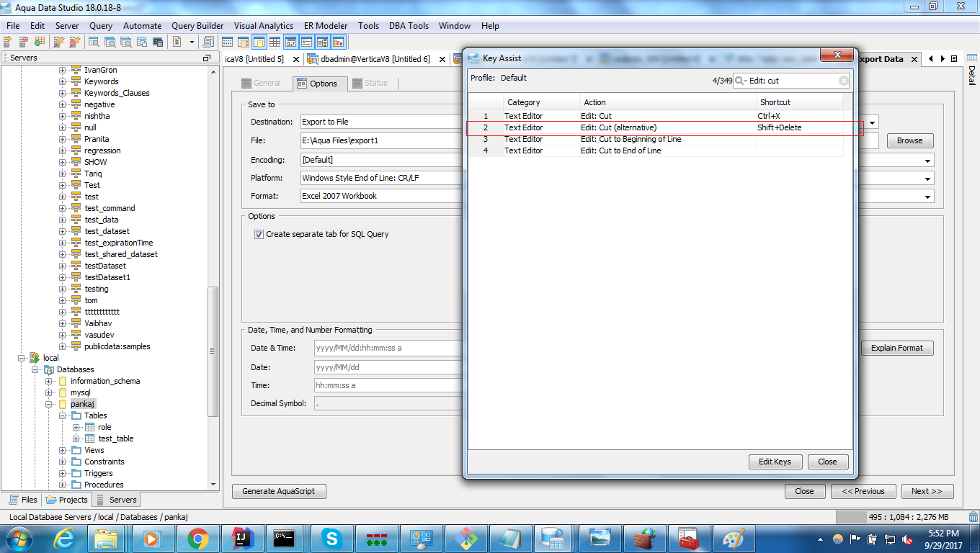Open the Paint palette taskbar icon
Viewport: 980px width, 553px height.
pyautogui.click(x=734, y=538)
